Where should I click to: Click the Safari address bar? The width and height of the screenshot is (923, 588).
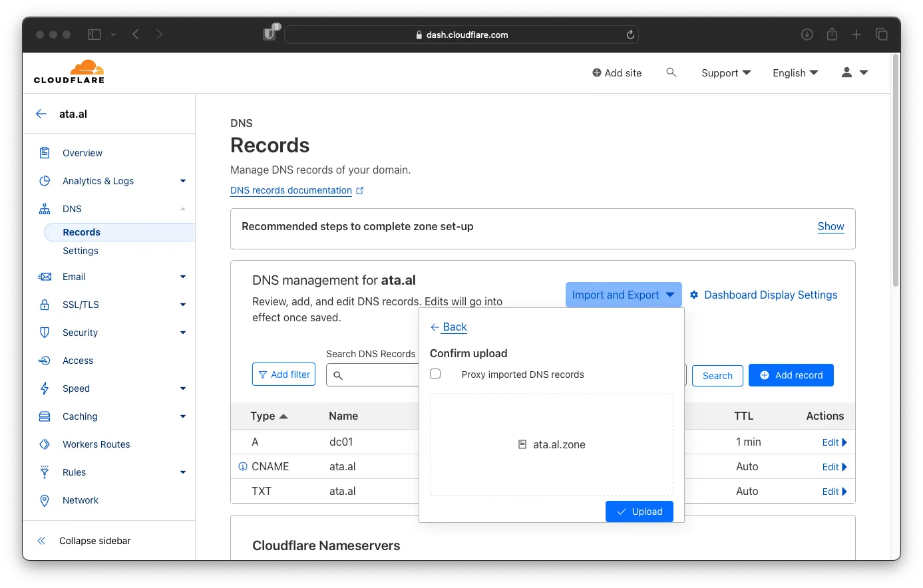(x=461, y=35)
